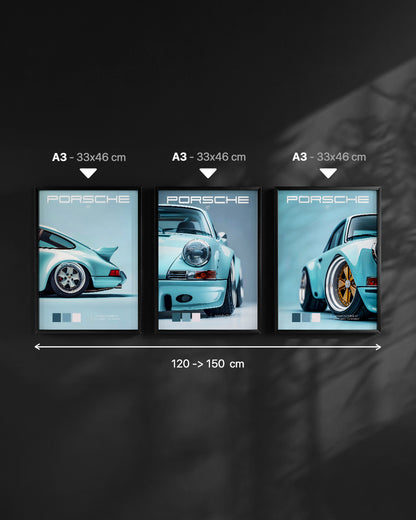Pick the dark teal swatch on the middle poster

[176, 317]
